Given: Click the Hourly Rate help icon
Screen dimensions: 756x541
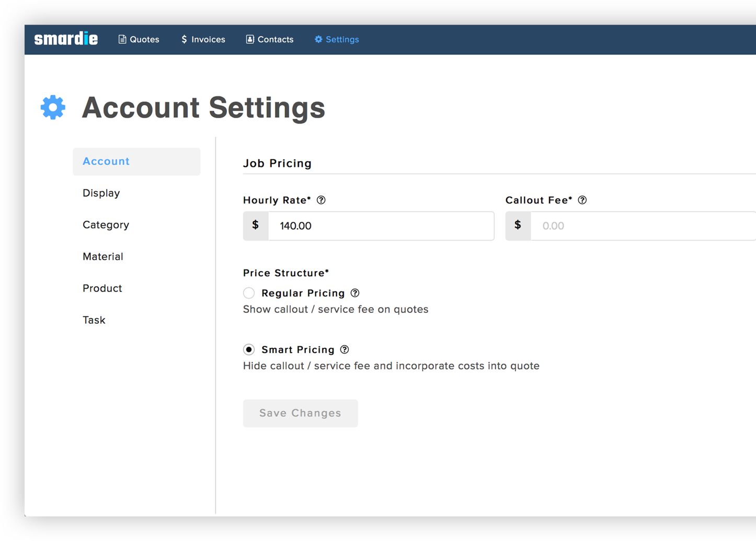Looking at the screenshot, I should coord(321,200).
